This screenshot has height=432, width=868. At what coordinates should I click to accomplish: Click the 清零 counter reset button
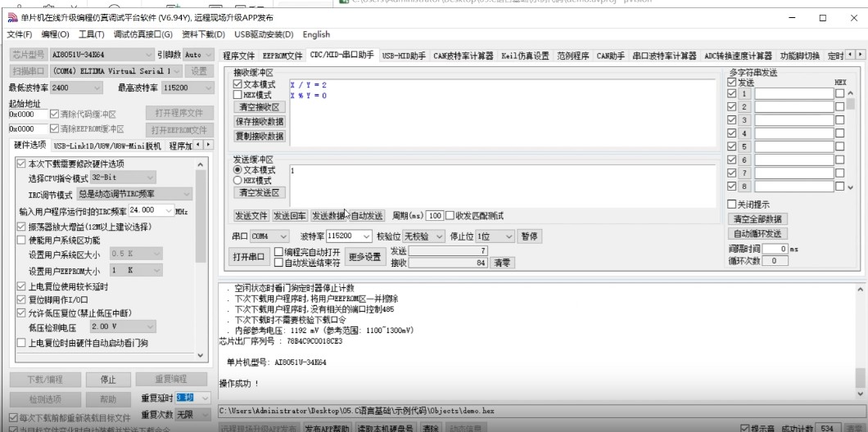(x=502, y=263)
